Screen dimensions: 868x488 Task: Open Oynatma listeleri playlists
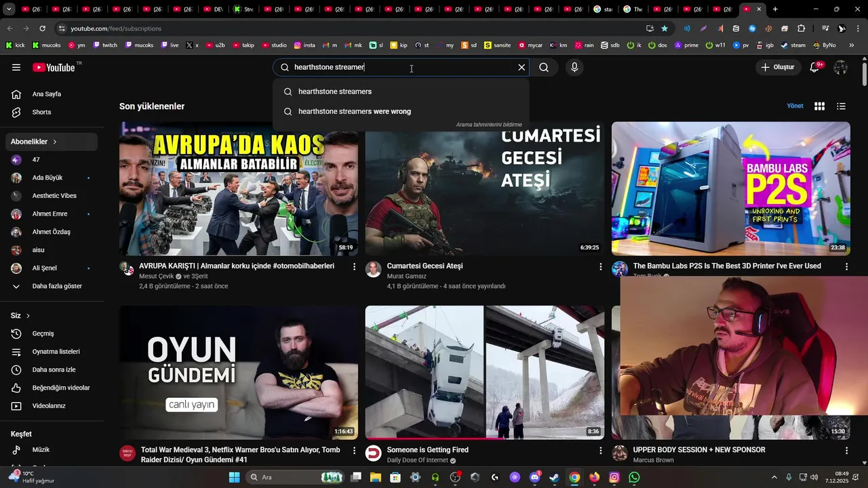click(53, 352)
